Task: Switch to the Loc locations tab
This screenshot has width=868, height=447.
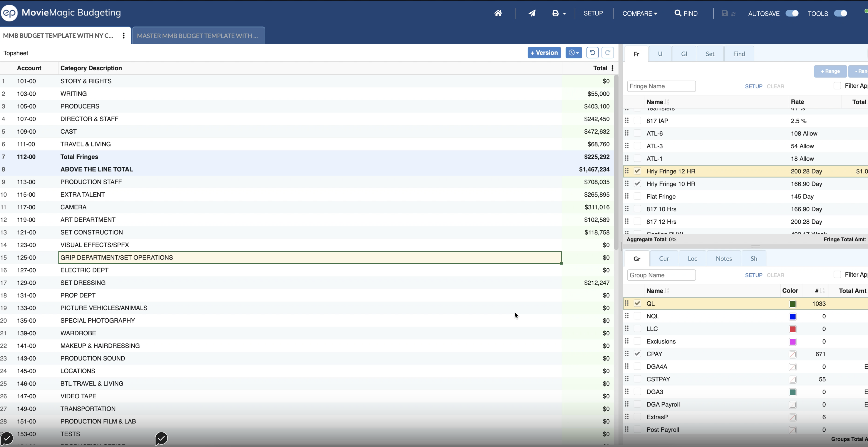Action: click(x=692, y=259)
